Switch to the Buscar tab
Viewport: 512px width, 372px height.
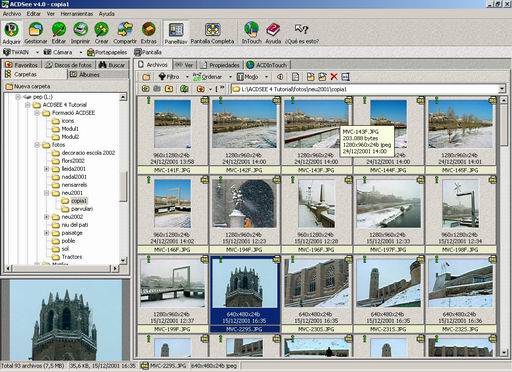(112, 65)
